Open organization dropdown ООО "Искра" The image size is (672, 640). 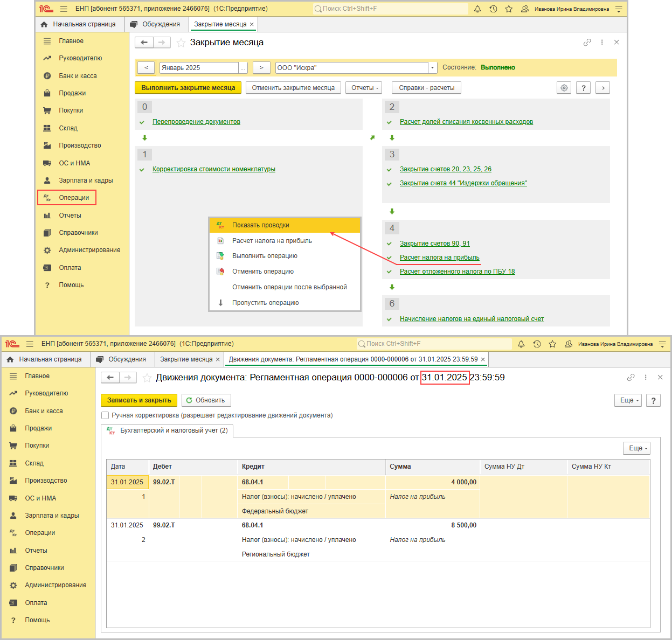pos(432,68)
